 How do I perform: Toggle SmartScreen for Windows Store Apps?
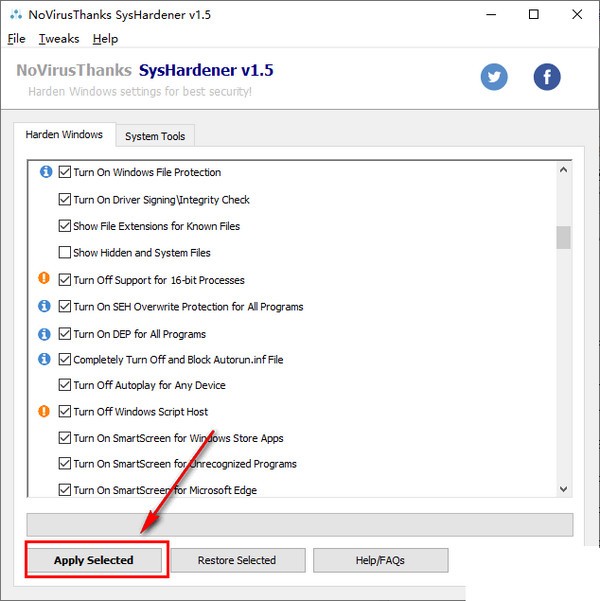[64, 438]
